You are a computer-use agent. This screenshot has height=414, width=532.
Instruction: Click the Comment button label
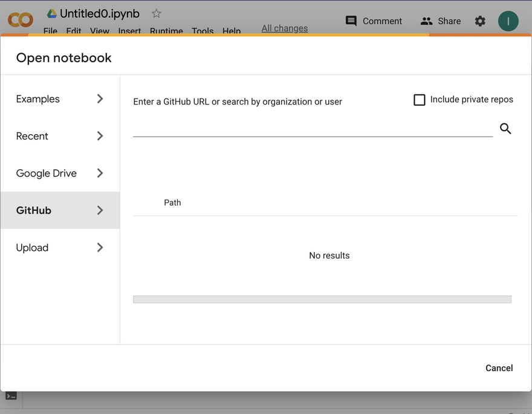tap(382, 21)
